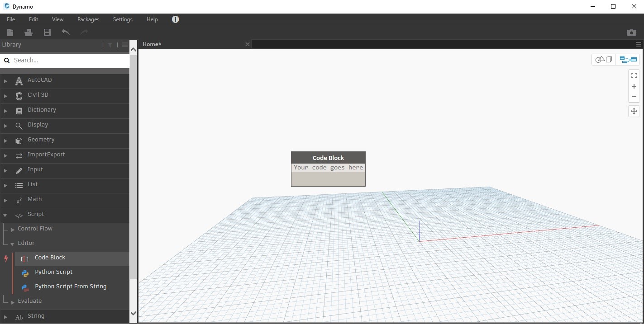This screenshot has width=644, height=324.
Task: Open the View menu
Action: [58, 19]
